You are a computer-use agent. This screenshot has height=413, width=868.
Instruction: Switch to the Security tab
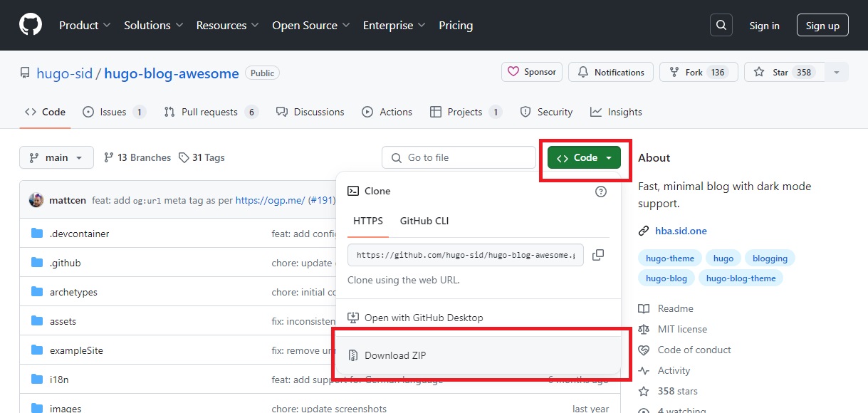point(546,112)
